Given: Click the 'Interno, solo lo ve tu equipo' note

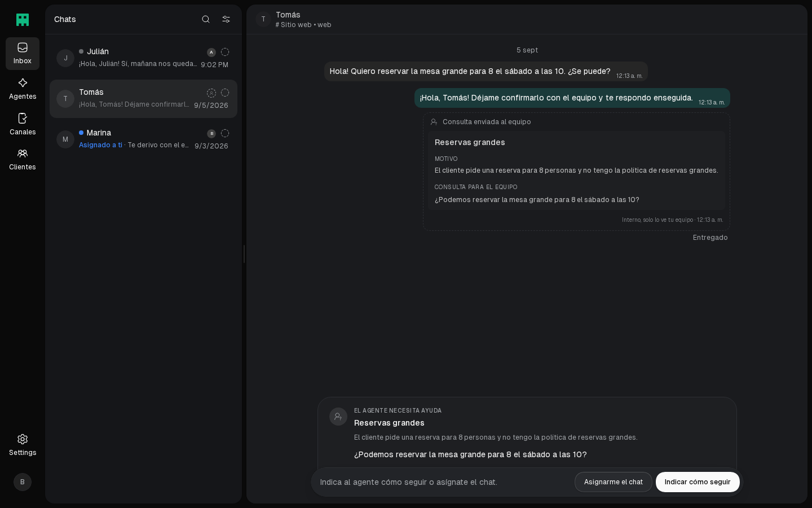Looking at the screenshot, I should tap(673, 220).
